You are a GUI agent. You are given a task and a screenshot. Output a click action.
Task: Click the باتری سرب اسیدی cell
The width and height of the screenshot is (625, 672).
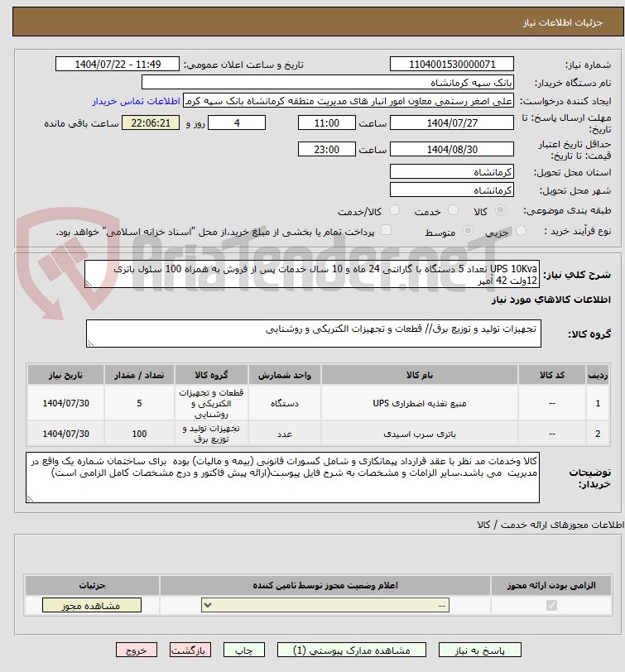point(419,434)
